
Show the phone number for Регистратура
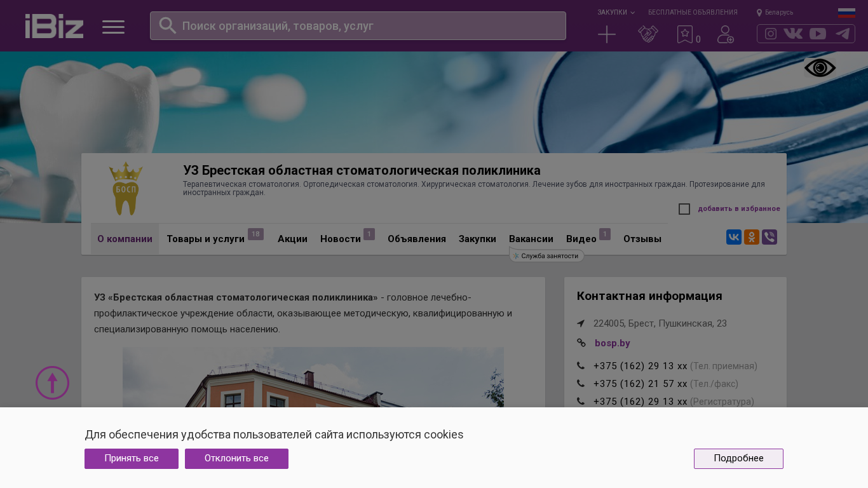(x=641, y=402)
